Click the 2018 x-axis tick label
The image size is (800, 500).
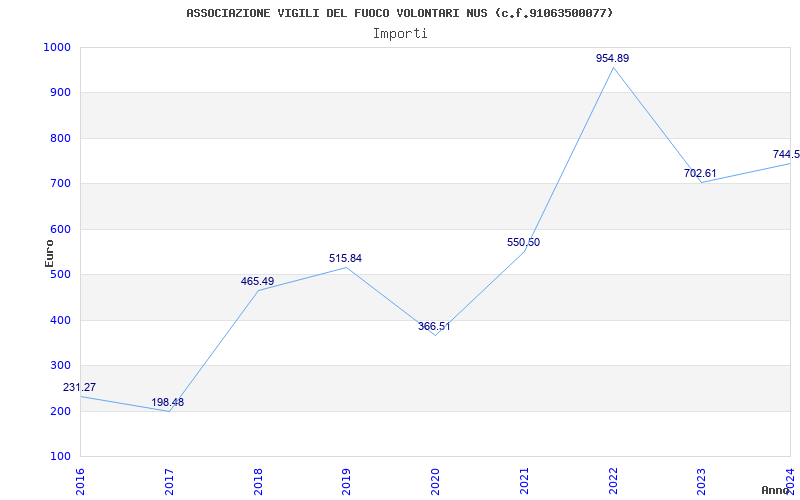coord(258,481)
